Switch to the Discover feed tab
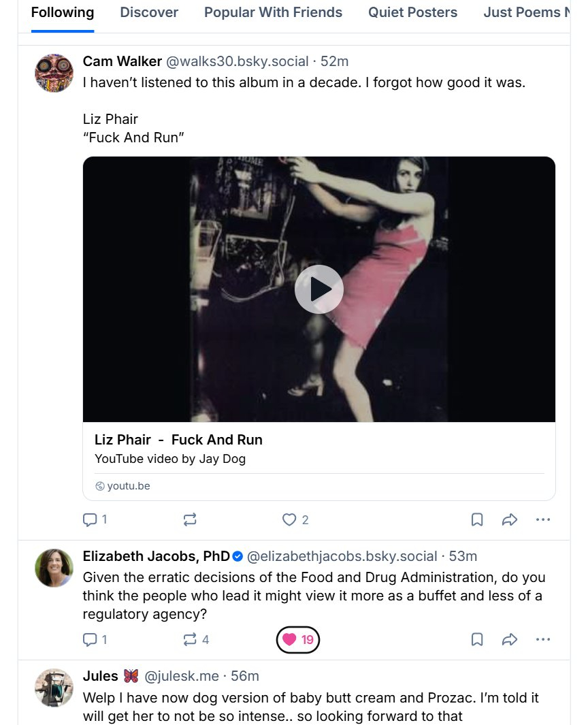The height and width of the screenshot is (725, 588). tap(149, 12)
